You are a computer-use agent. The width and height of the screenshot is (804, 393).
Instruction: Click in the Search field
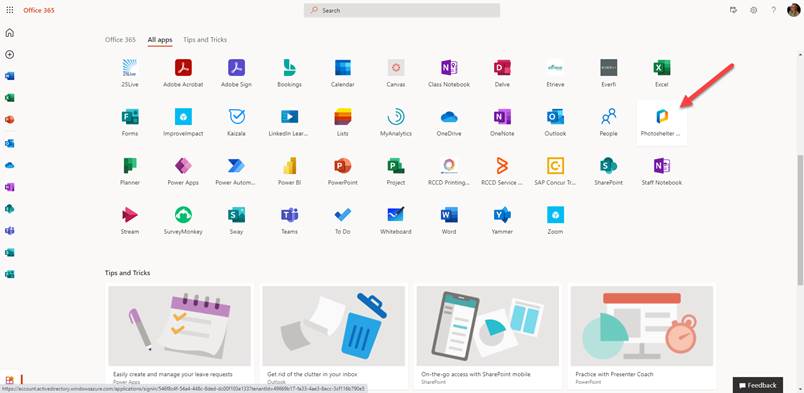click(x=402, y=10)
